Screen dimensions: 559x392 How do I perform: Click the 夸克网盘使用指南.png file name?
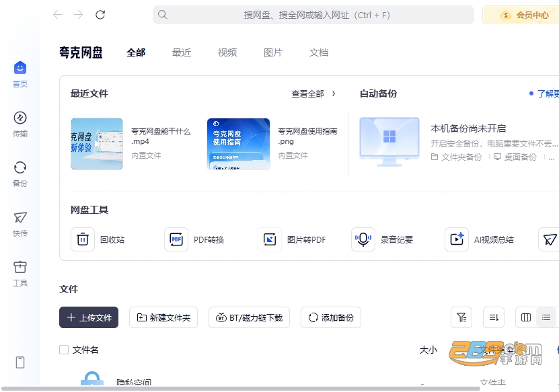point(307,136)
